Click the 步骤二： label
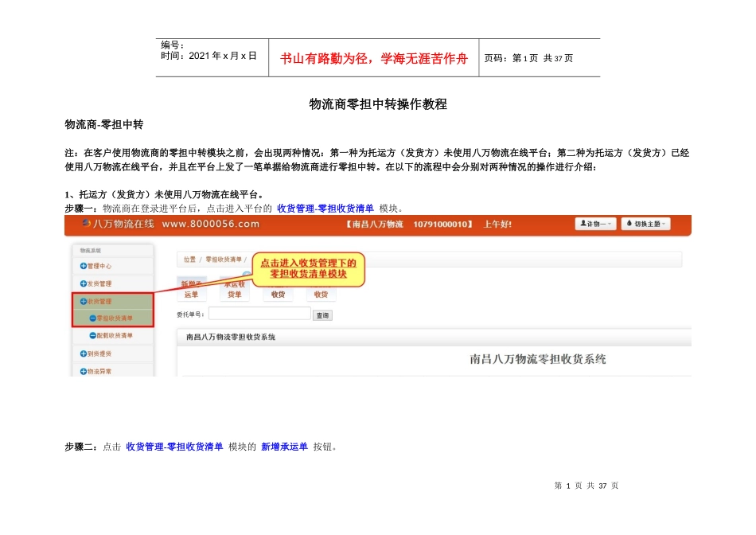 click(x=81, y=447)
